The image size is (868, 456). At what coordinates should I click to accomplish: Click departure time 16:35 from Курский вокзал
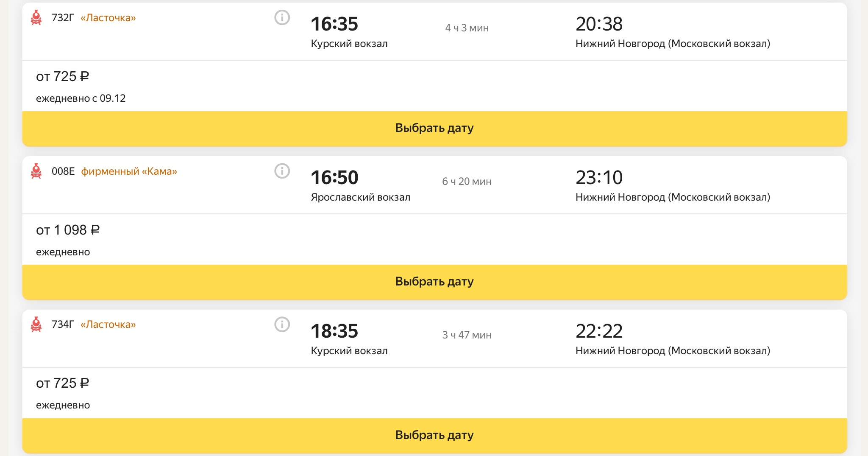coord(334,24)
